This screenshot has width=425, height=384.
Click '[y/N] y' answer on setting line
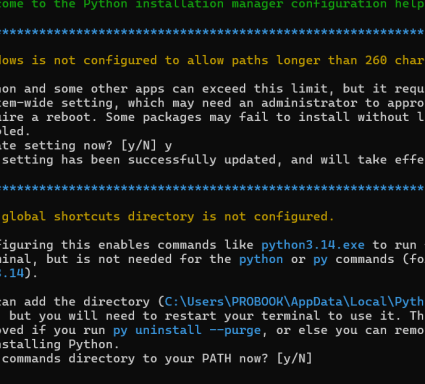coord(146,146)
